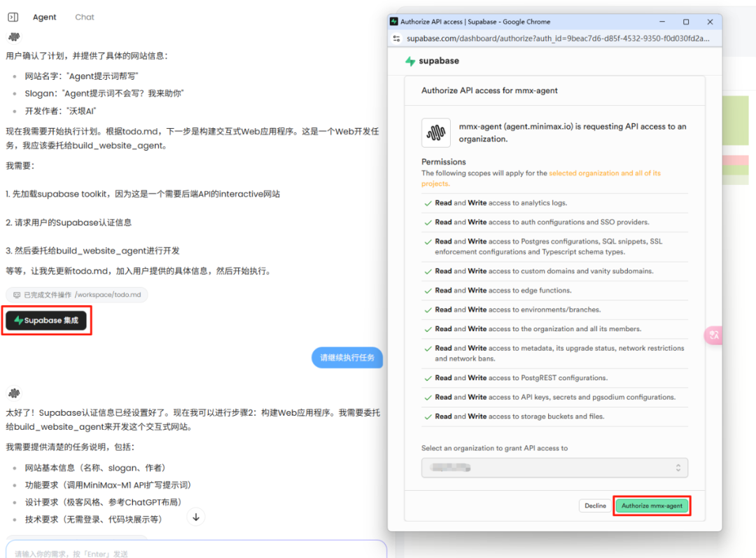Screen dimensions: 756x558
Task: Click agent avatar above 太好了 message
Action: coord(15,393)
